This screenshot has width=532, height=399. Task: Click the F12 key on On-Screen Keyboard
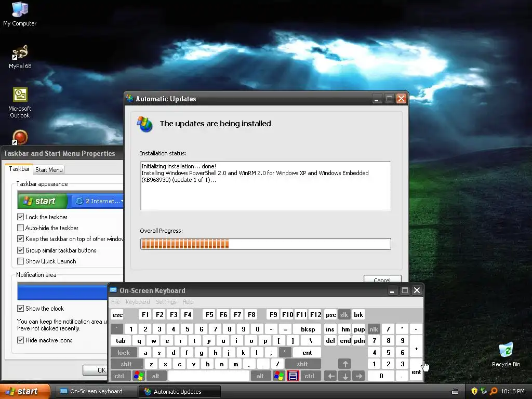click(x=315, y=314)
